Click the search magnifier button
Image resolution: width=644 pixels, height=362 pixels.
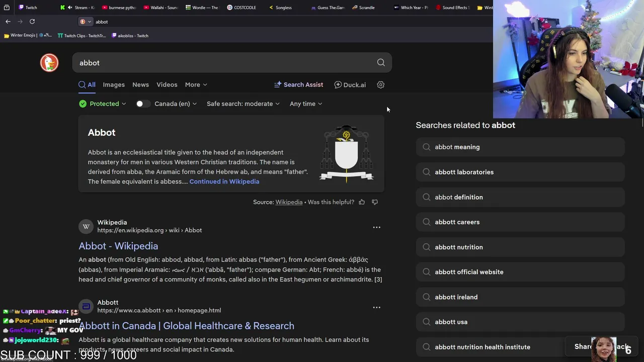pyautogui.click(x=381, y=63)
